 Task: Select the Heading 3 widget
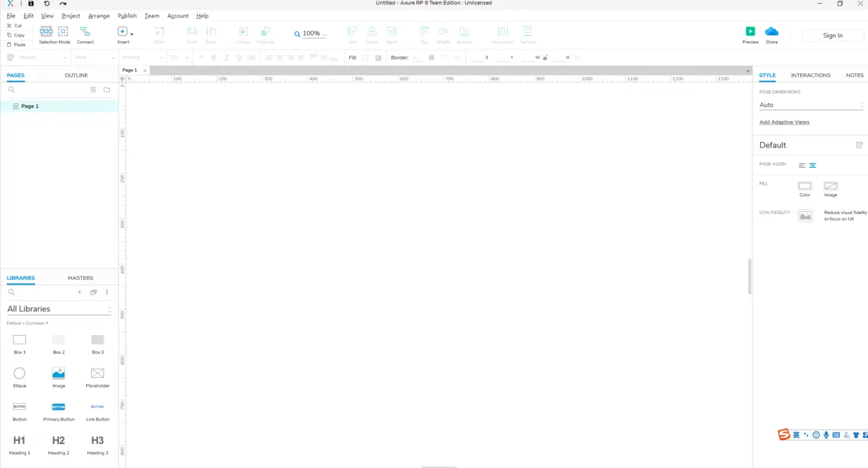coord(98,444)
